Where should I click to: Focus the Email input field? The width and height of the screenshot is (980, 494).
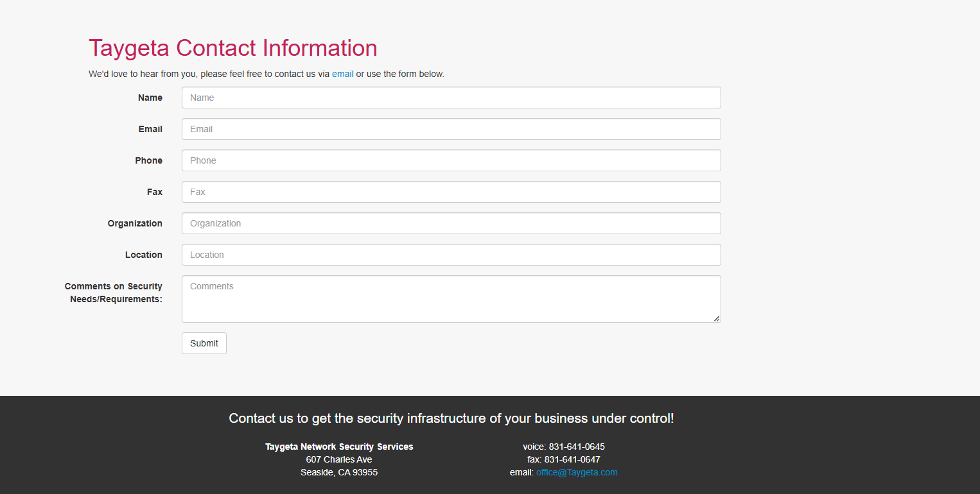(x=451, y=129)
